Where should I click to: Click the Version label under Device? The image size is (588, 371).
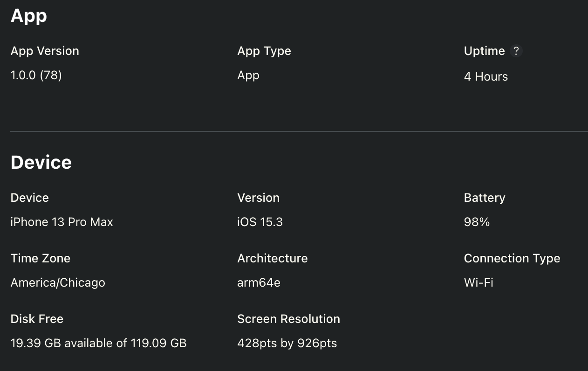259,198
